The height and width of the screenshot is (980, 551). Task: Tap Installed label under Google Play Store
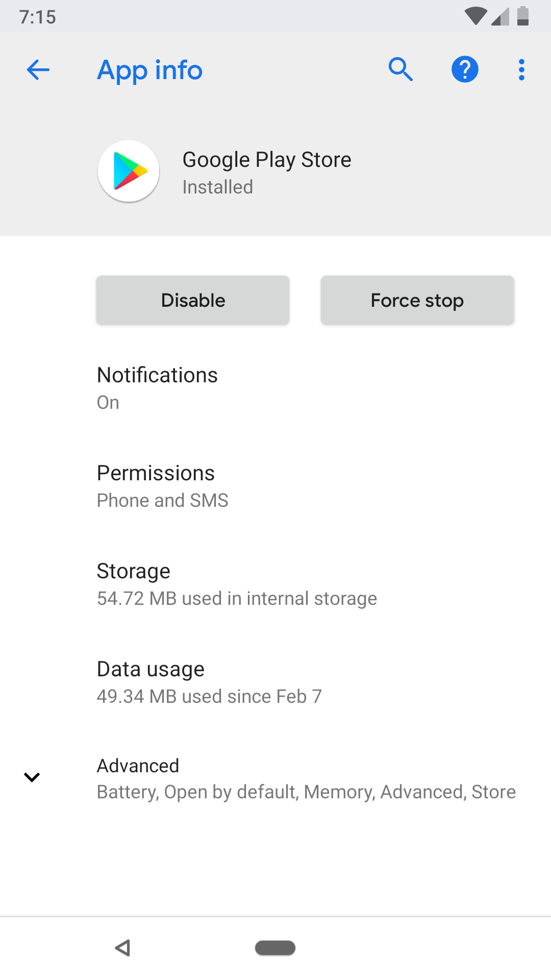[217, 187]
